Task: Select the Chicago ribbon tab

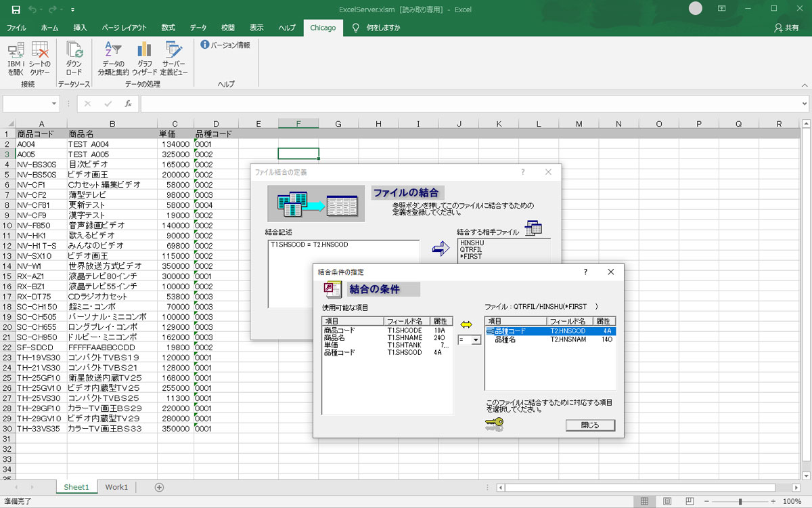Action: [x=323, y=28]
